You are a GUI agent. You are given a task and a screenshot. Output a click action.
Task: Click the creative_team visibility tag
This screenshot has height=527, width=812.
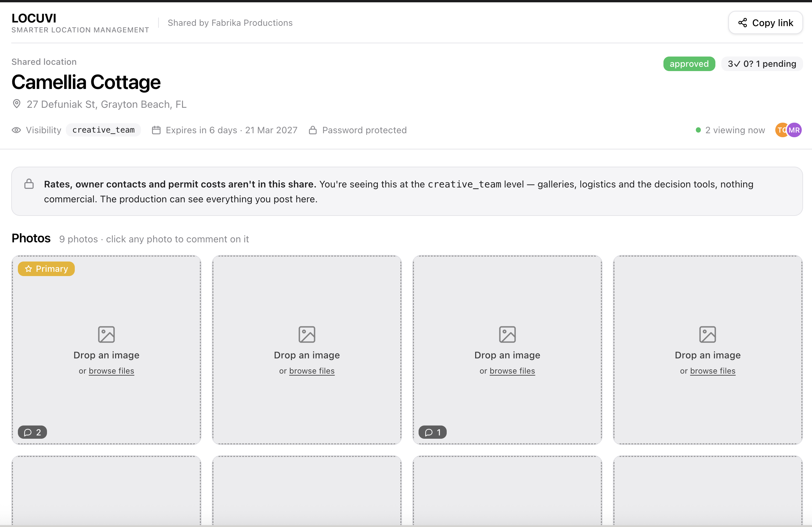point(103,130)
